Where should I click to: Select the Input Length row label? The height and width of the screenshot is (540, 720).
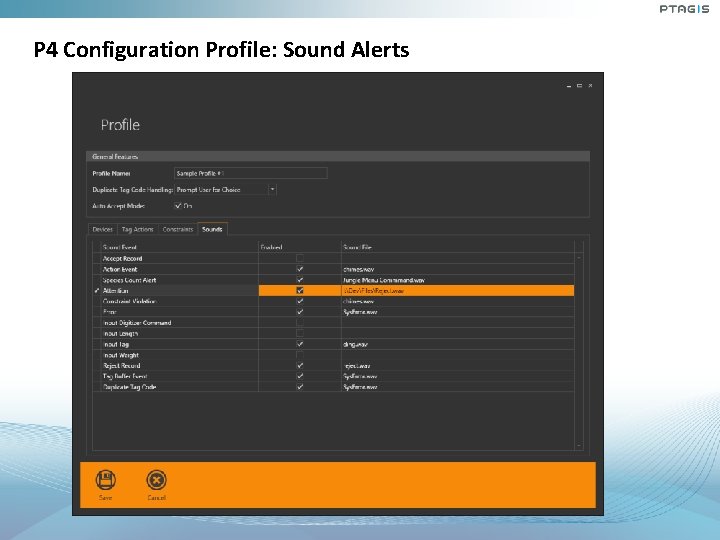(120, 333)
